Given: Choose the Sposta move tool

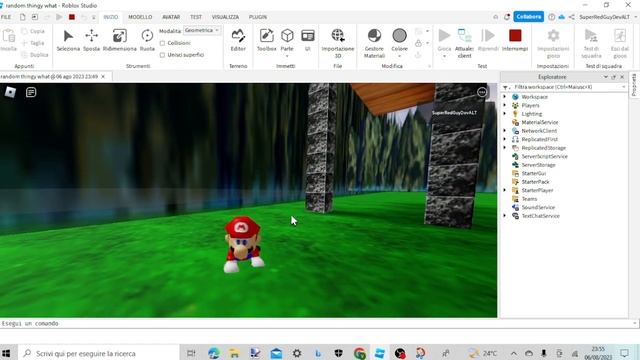Looking at the screenshot, I should pos(91,40).
